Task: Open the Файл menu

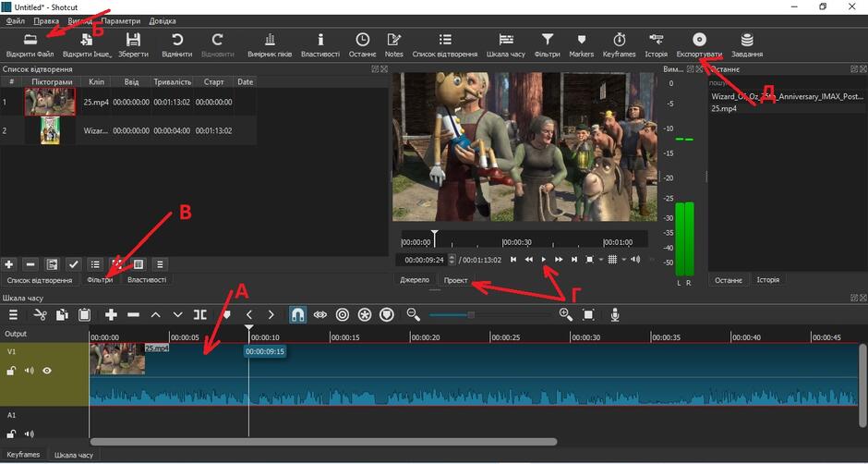Action: (x=16, y=21)
